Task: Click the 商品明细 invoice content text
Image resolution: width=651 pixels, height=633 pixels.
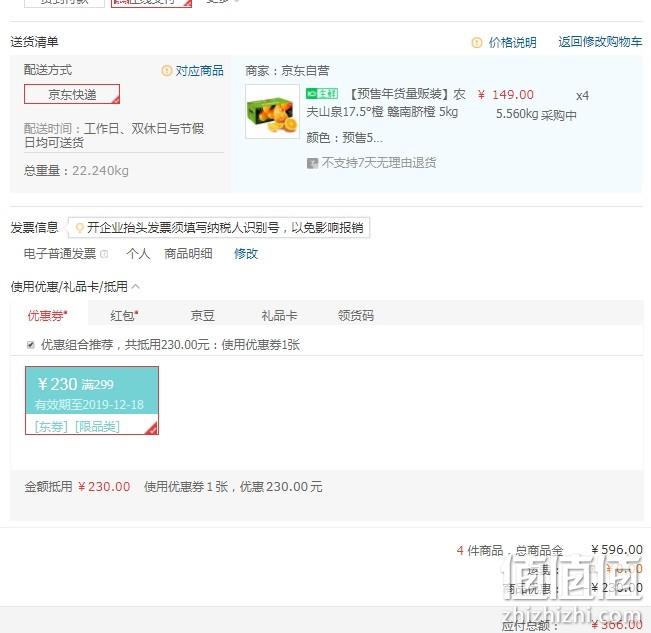Action: pos(188,253)
